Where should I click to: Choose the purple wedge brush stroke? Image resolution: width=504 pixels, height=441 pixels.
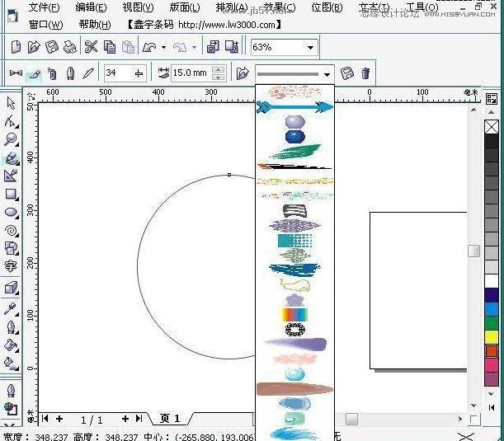pyautogui.click(x=294, y=344)
